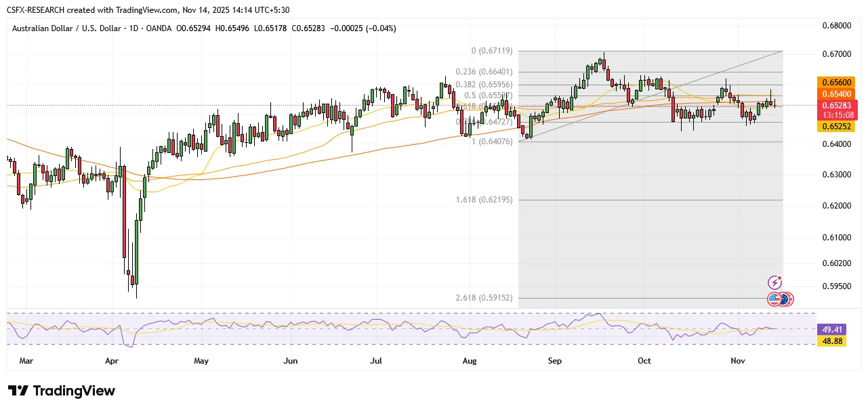
Task: Click the Australian flag event icon
Action: point(786,299)
